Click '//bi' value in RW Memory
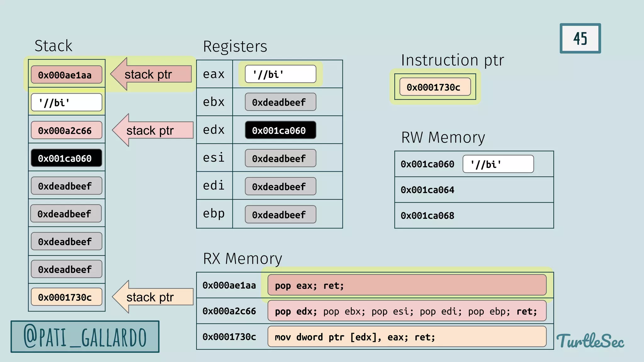The width and height of the screenshot is (644, 362). point(498,164)
